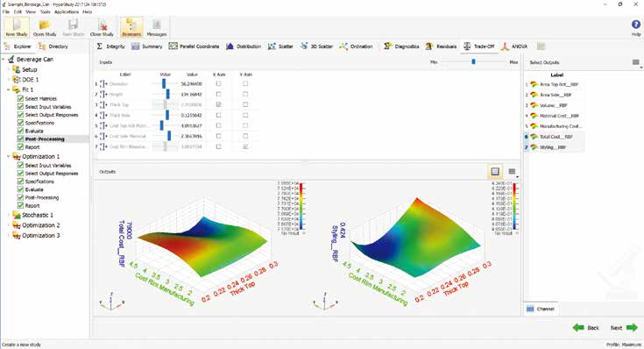Uncheck Y Axis box for Cost Rim Manufacturing
This screenshot has height=349, width=644.
click(x=245, y=146)
